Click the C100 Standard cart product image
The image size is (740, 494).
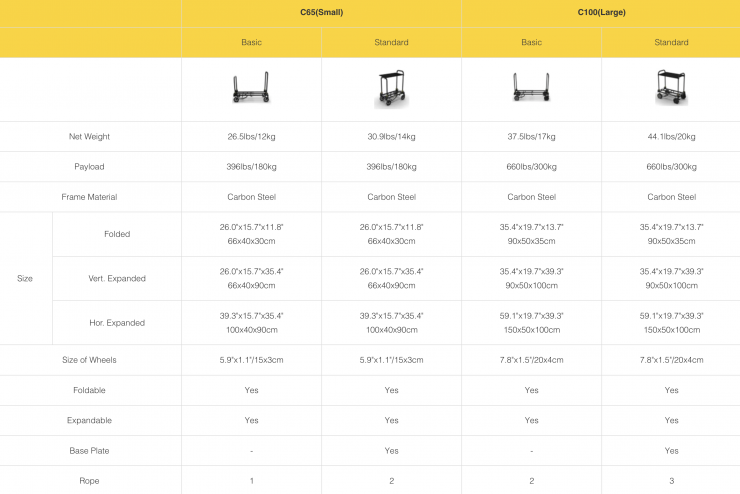coord(671,90)
